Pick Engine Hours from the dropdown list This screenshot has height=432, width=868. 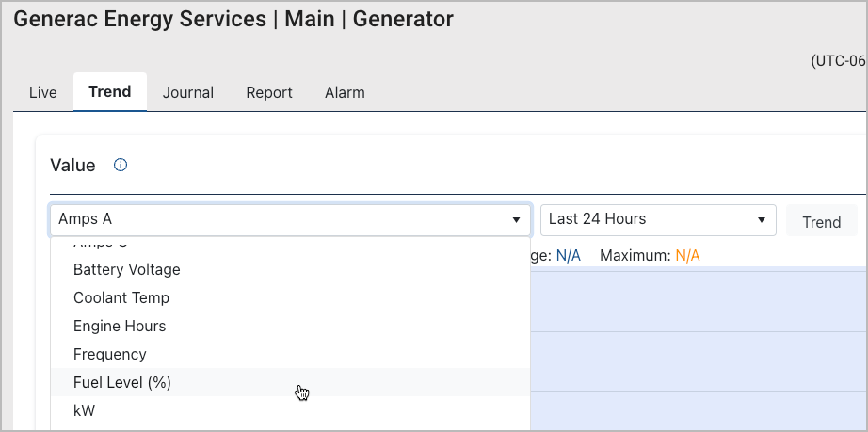[120, 326]
